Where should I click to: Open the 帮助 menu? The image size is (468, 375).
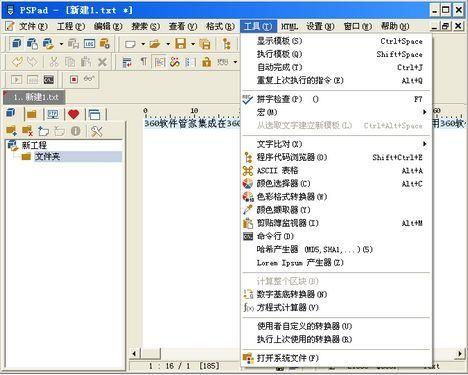[x=395, y=26]
